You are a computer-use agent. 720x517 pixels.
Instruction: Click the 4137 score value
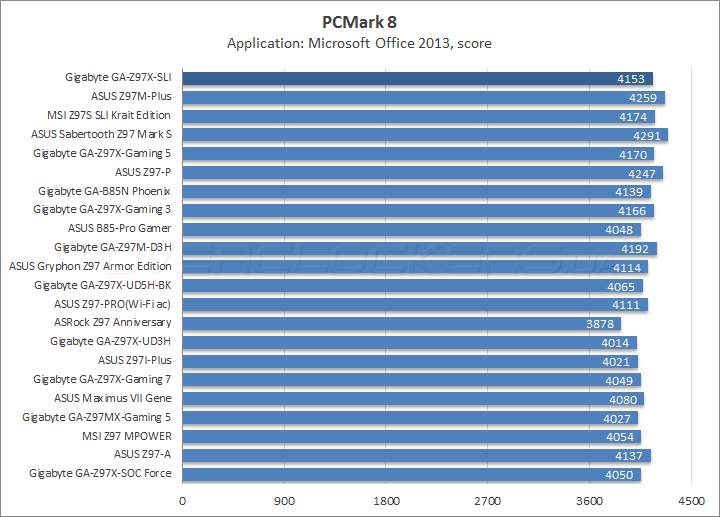629,456
